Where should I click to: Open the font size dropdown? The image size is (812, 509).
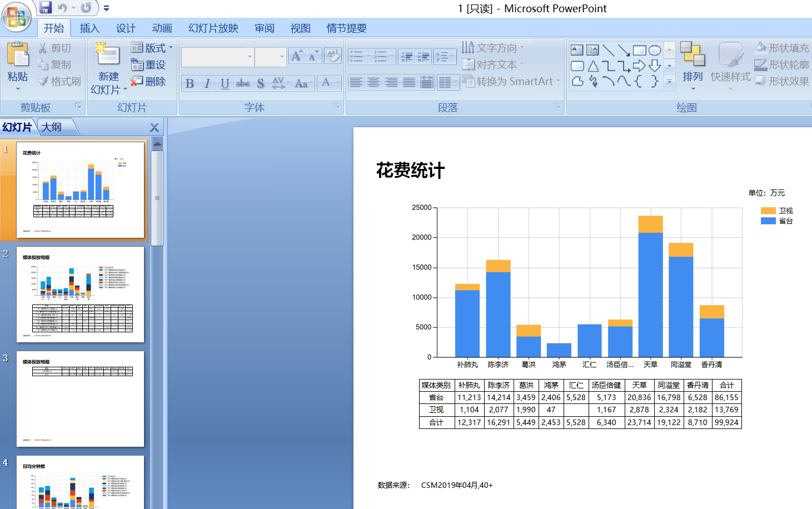click(x=282, y=57)
